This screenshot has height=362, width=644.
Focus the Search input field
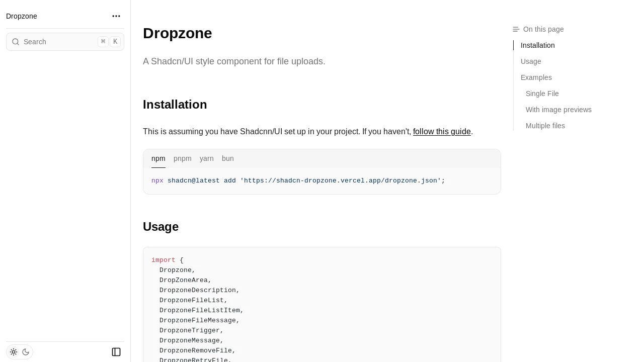65,42
